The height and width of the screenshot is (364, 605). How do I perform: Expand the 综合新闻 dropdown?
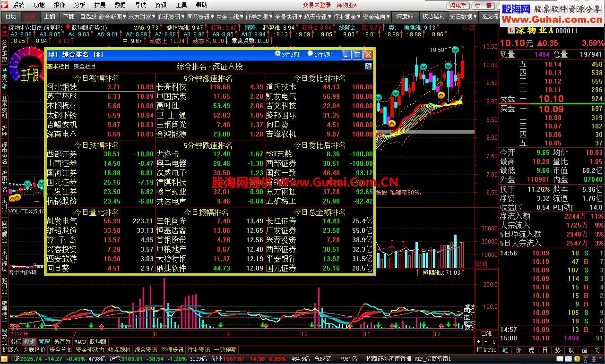tap(112, 16)
